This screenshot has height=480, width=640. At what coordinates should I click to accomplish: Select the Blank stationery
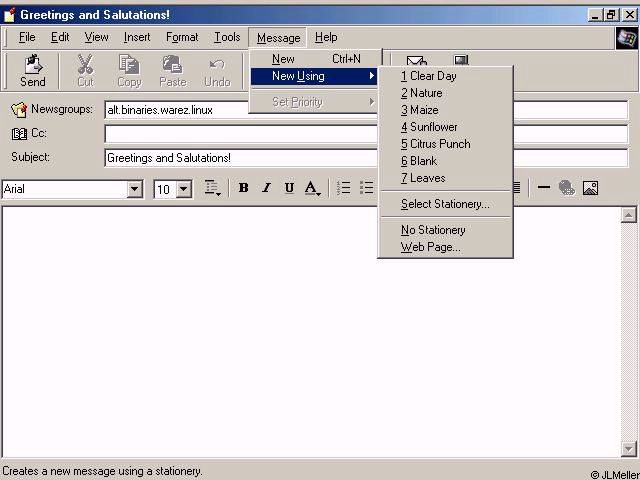coord(445,161)
